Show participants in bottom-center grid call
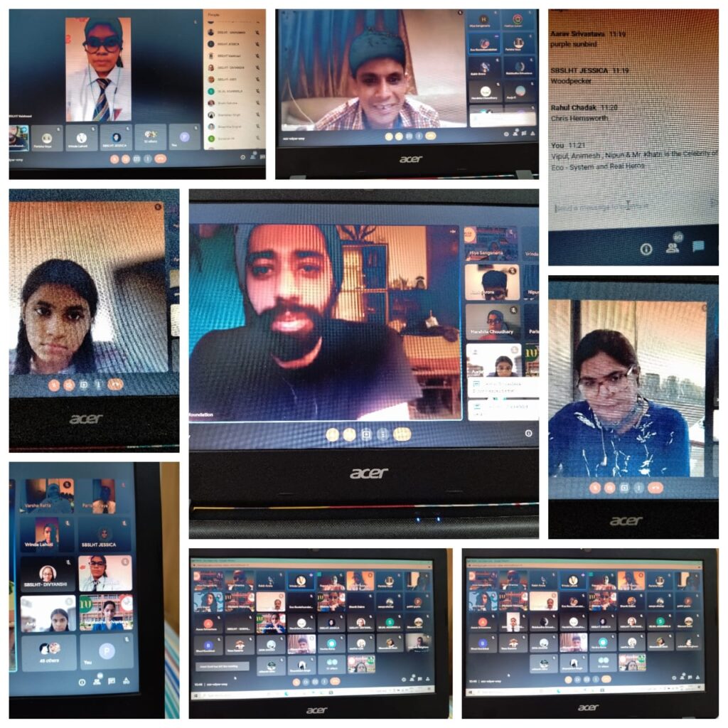This screenshot has width=728, height=728. point(412,679)
